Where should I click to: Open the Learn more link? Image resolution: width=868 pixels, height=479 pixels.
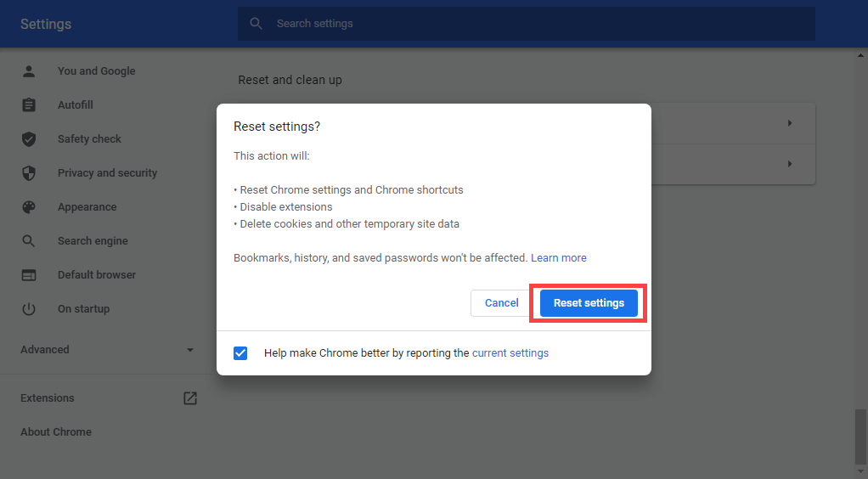558,258
